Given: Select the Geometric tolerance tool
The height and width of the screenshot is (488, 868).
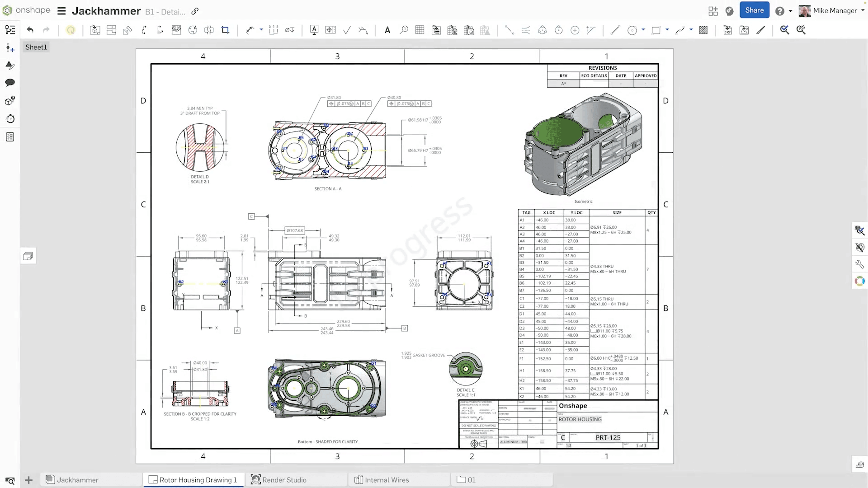Looking at the screenshot, I should 330,30.
